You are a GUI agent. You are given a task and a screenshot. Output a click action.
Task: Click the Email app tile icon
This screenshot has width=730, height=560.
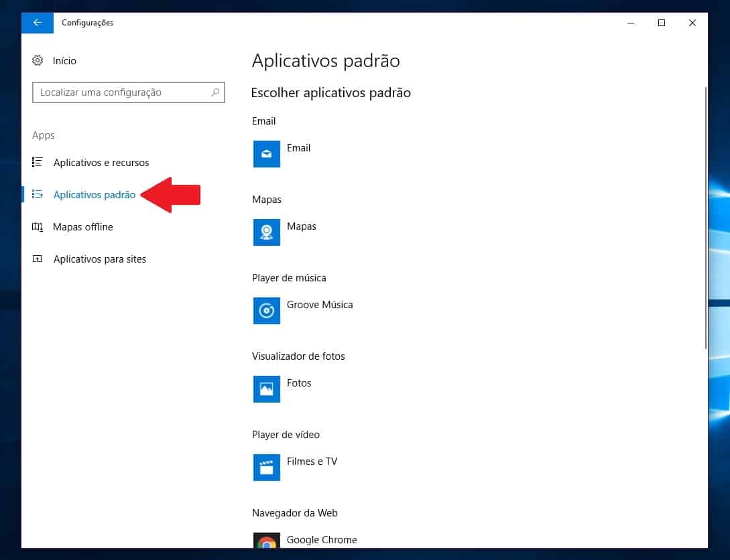(267, 154)
